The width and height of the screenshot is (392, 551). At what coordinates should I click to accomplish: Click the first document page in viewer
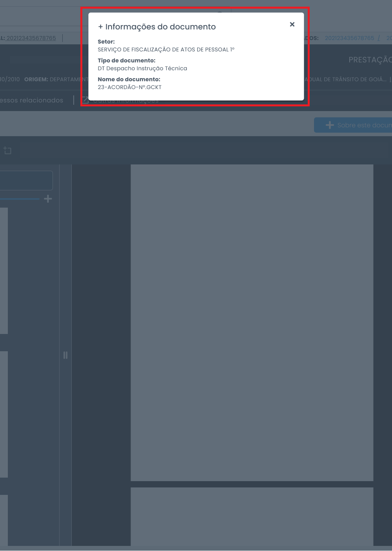pyautogui.click(x=252, y=323)
